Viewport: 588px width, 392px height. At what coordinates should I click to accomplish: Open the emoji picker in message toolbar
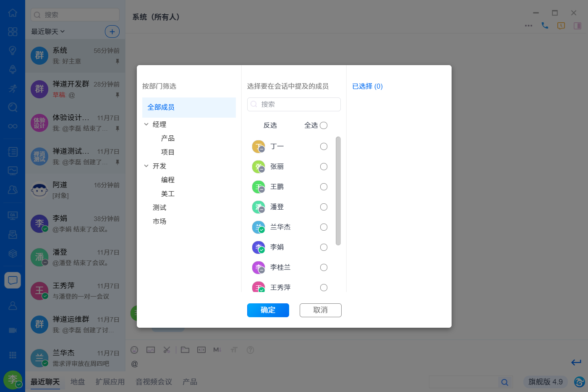(134, 350)
